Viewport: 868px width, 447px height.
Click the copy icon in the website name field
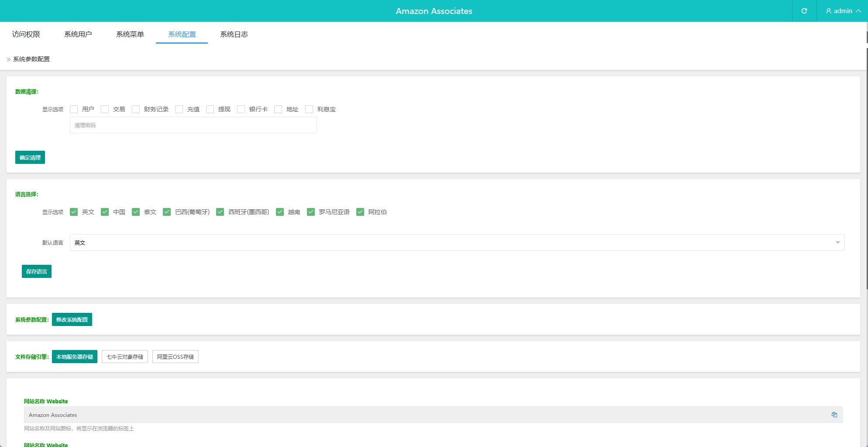pos(834,415)
